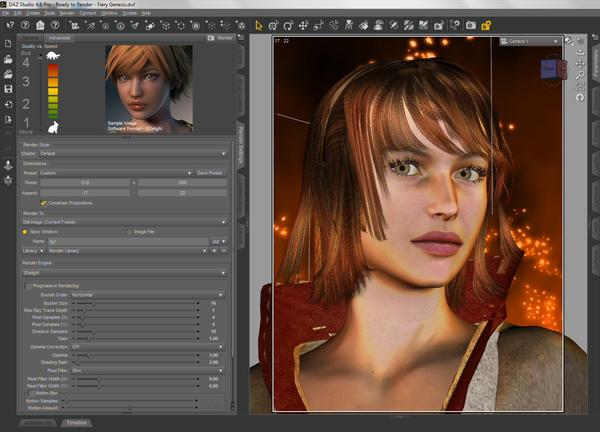600x432 pixels.
Task: Open the Timeline tab at the bottom
Action: 76,423
